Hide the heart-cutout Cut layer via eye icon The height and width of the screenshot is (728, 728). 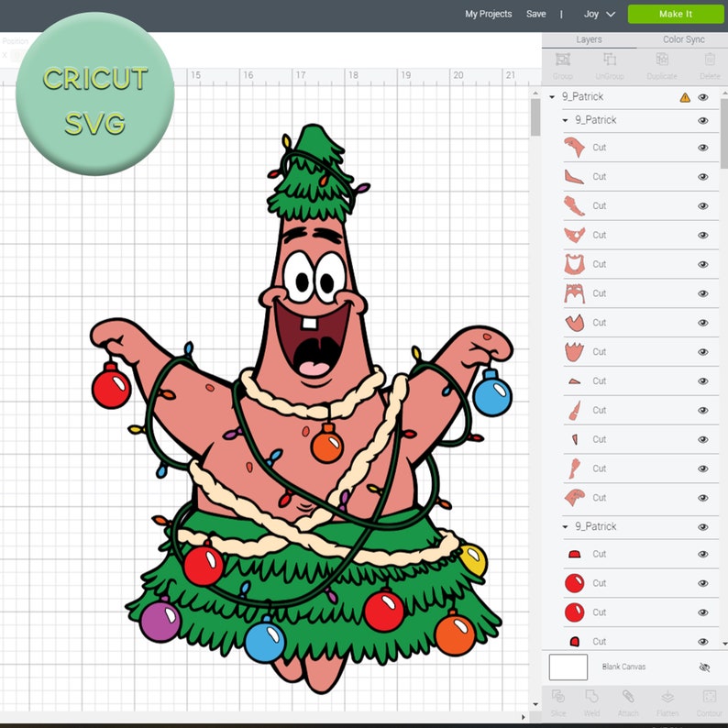pos(703,236)
